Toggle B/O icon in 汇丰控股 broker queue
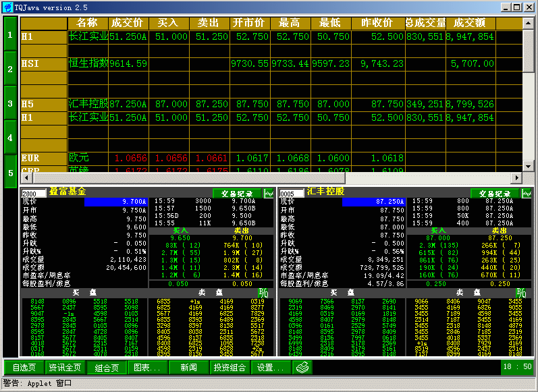This screenshot has width=538, height=392. click(x=521, y=293)
